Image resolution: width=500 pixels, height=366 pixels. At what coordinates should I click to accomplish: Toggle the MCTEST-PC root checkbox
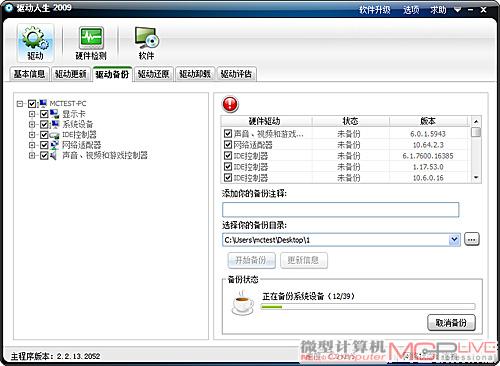(x=32, y=104)
